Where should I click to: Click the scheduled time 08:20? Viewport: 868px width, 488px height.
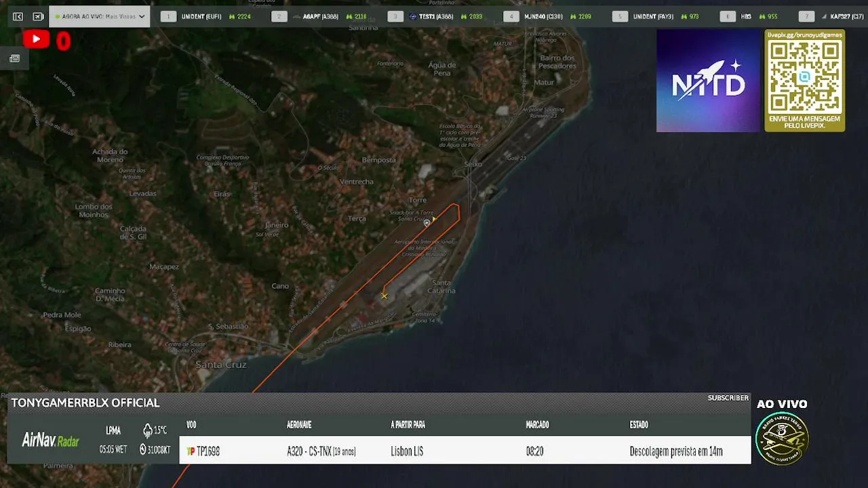(535, 451)
